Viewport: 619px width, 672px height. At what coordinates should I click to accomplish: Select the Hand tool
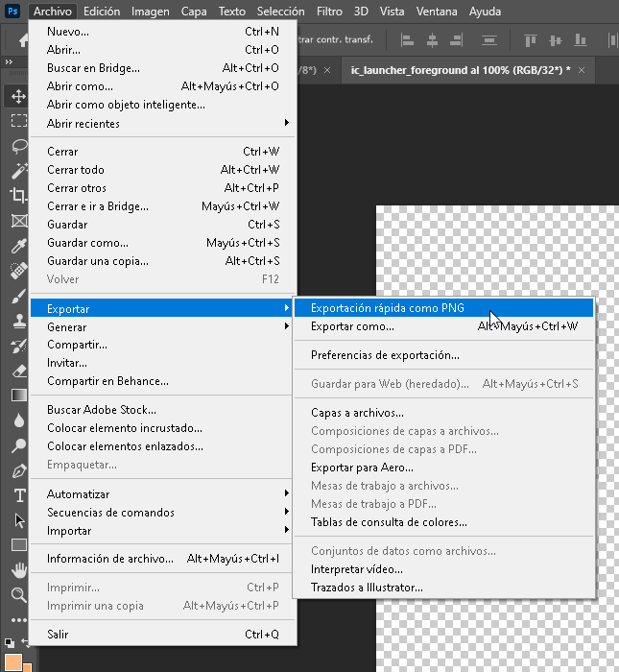click(18, 570)
